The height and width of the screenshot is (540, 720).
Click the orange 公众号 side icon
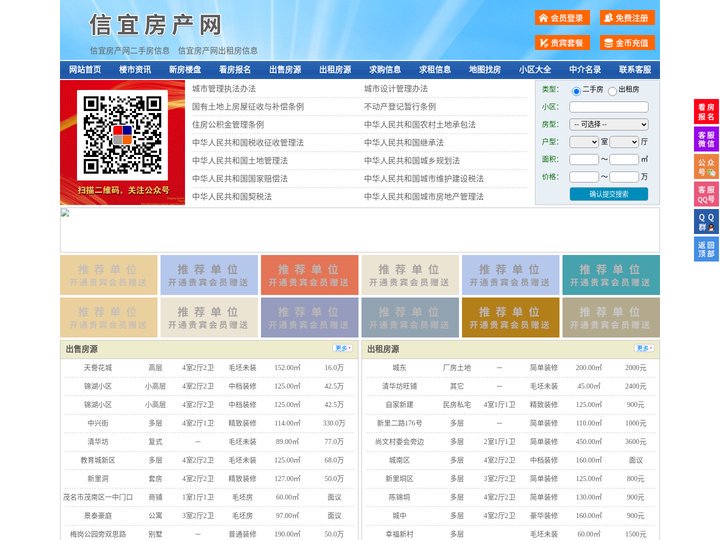pos(706,167)
